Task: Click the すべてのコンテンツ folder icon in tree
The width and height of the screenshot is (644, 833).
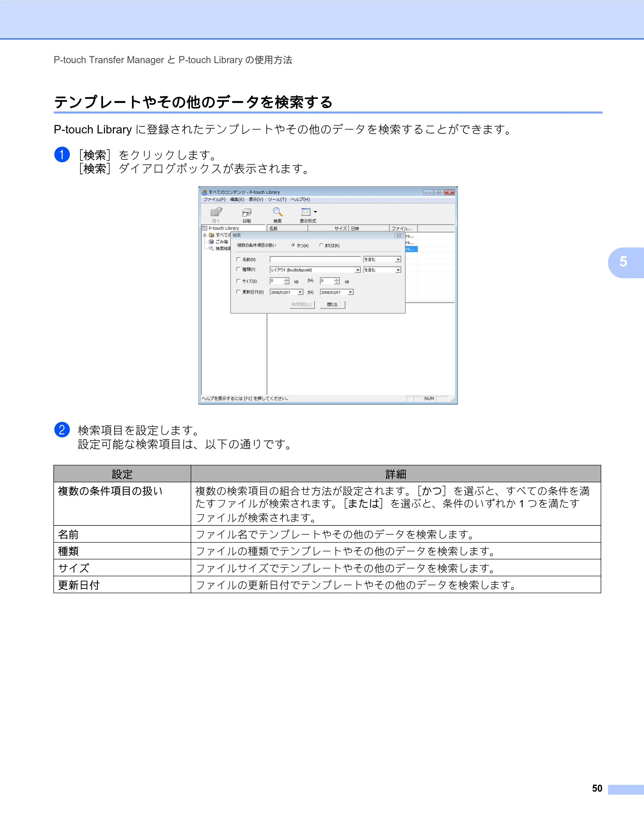Action: (x=212, y=235)
